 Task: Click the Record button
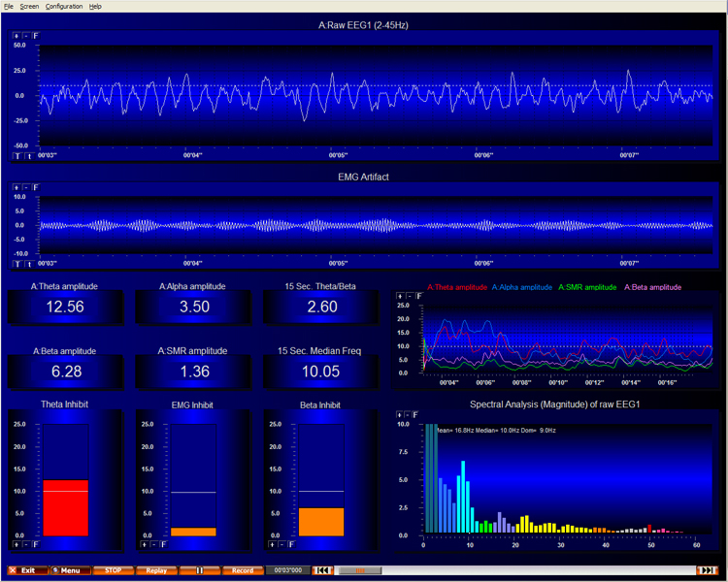click(x=243, y=570)
